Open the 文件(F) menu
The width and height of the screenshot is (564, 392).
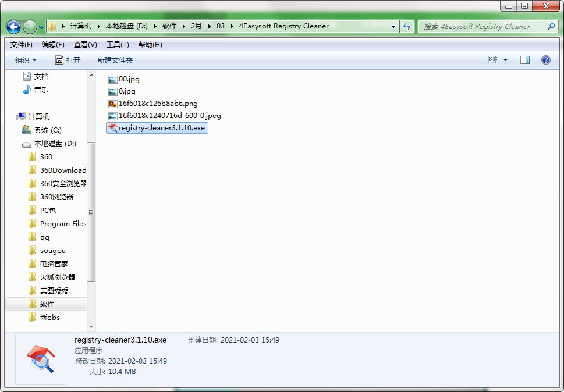(21, 45)
